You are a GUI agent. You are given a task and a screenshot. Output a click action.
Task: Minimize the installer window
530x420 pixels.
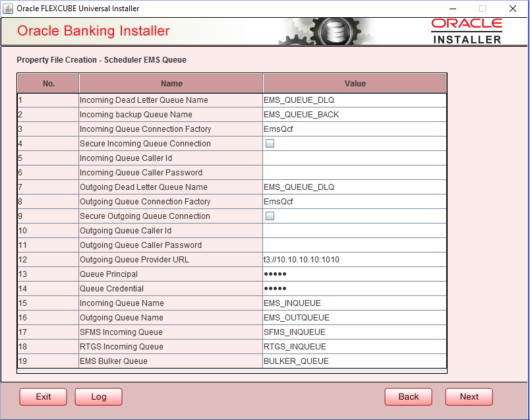coord(453,9)
